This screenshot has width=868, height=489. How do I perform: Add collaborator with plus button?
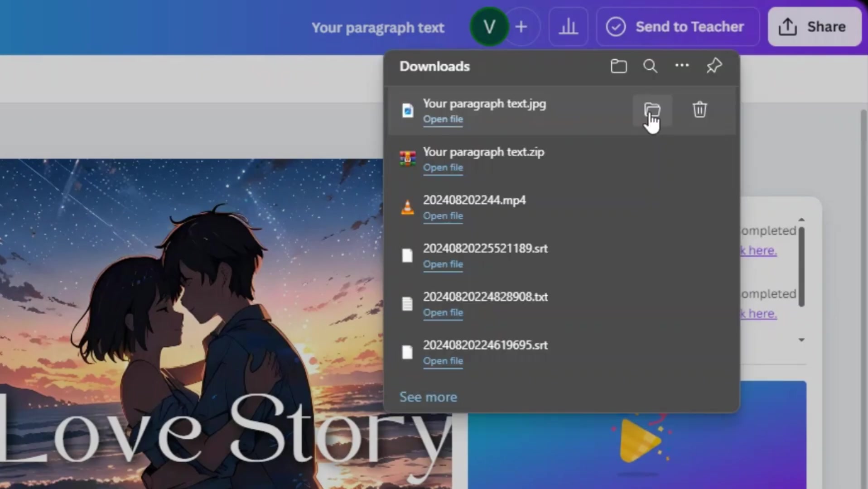click(x=521, y=27)
